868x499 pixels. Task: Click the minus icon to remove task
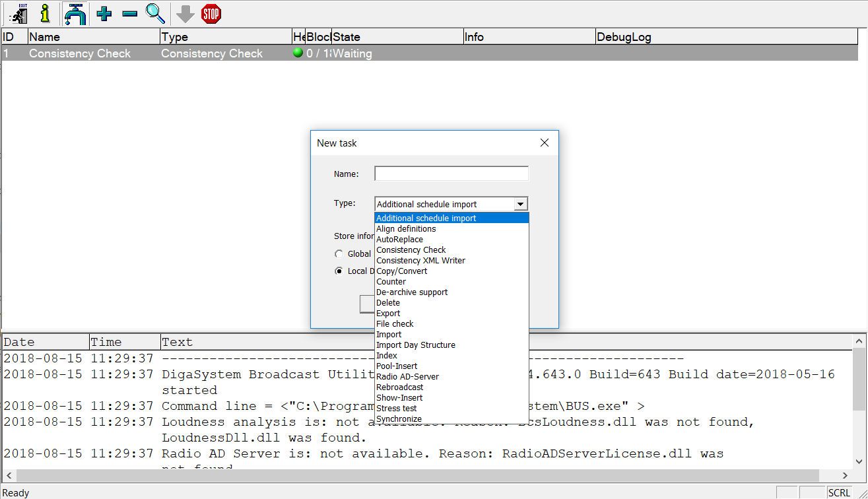coord(129,13)
